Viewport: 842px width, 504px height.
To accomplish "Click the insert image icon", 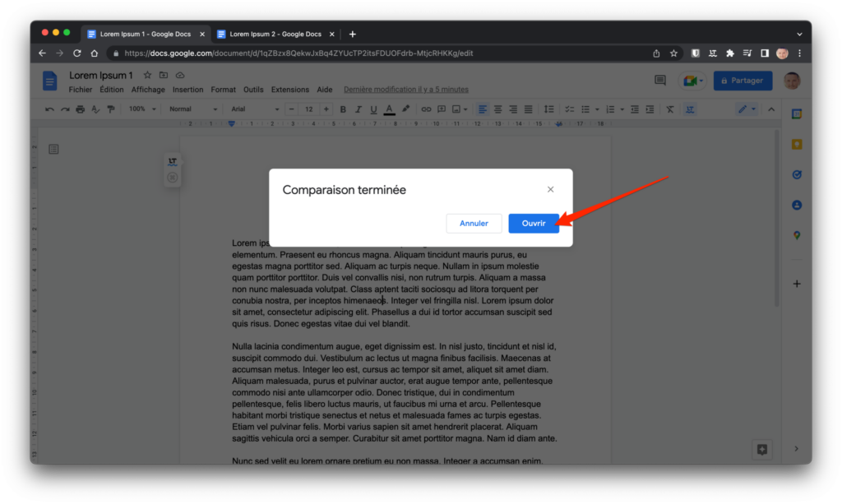I will coord(456,109).
